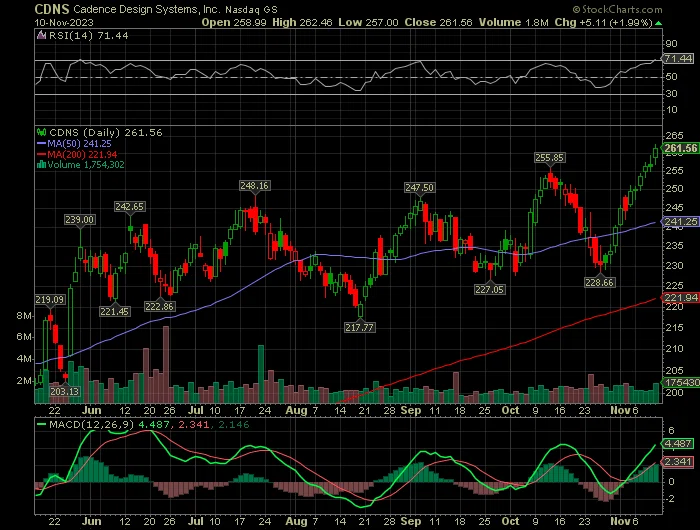Click the green up arrow beside Chg
The image size is (700, 530).
tap(658, 23)
